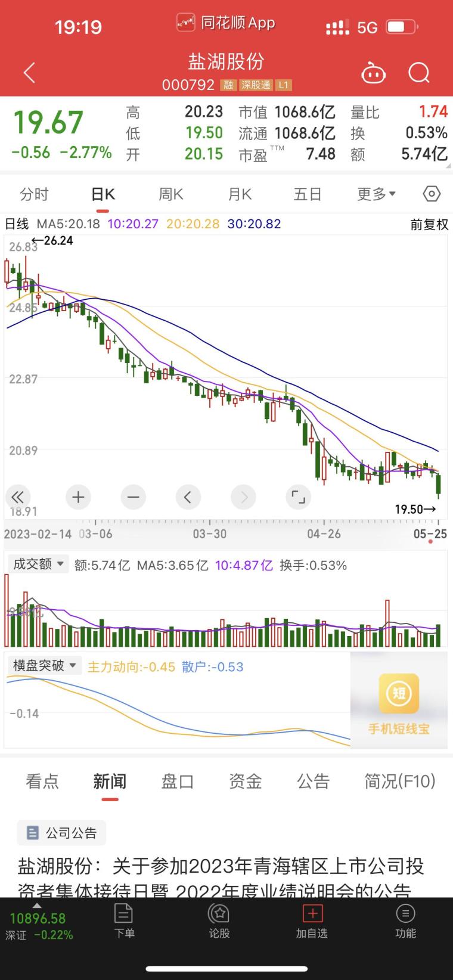Screen dimensions: 453x980
Task: Expand the 横盘突破 indicator dropdown
Action: [x=45, y=665]
